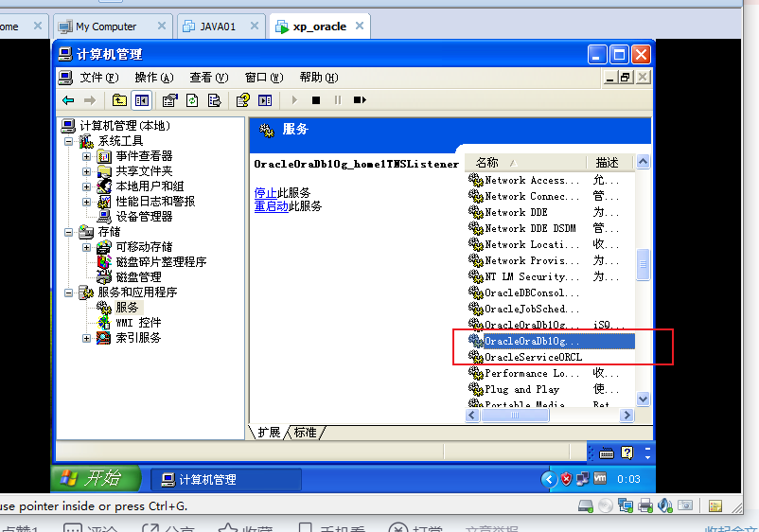Click the 重启动 service link

[x=271, y=206]
